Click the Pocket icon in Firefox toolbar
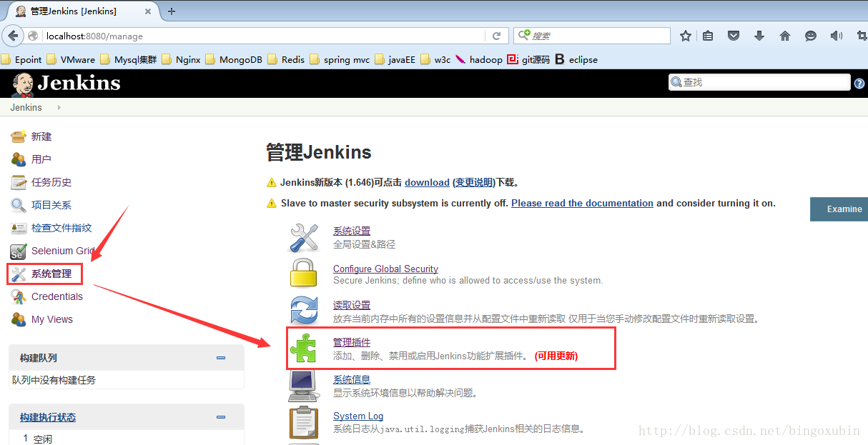 734,36
